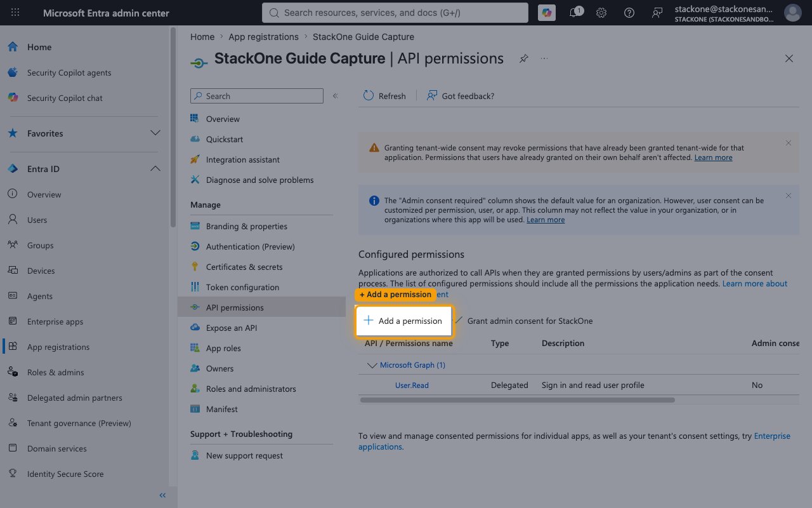Open Copilot from the top bar
Image resolution: width=812 pixels, height=508 pixels.
click(x=546, y=13)
